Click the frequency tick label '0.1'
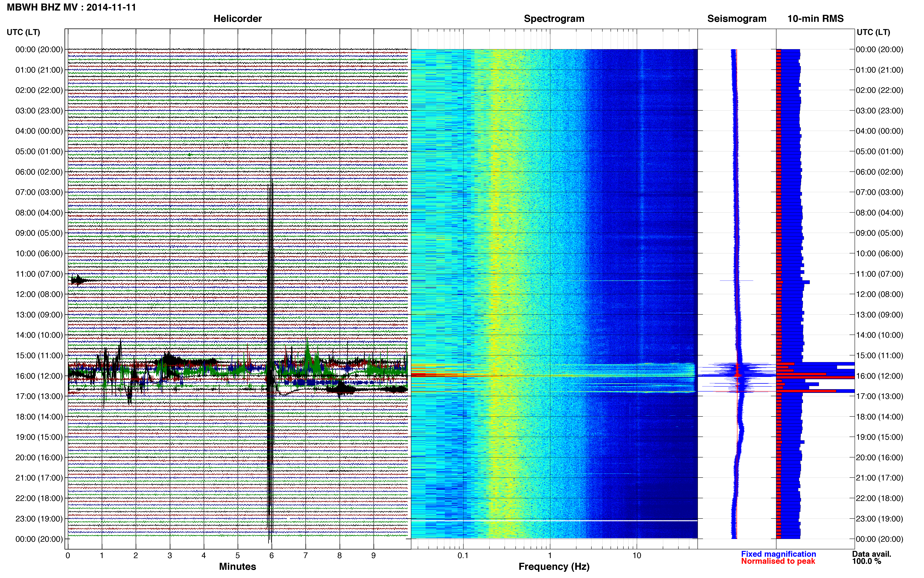The width and height of the screenshot is (924, 578). [463, 556]
